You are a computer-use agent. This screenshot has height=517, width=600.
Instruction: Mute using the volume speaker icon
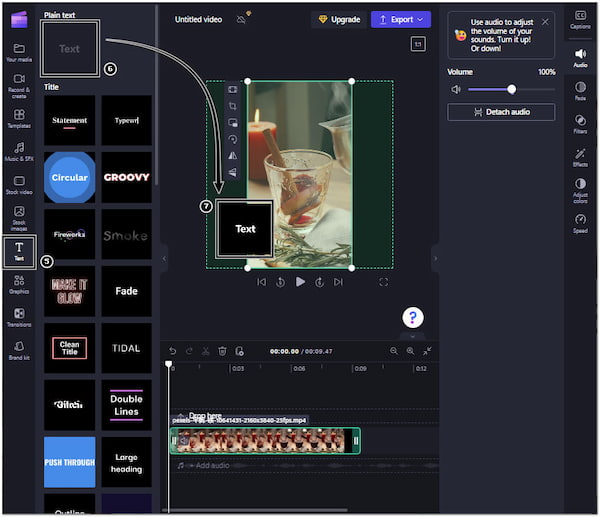455,90
